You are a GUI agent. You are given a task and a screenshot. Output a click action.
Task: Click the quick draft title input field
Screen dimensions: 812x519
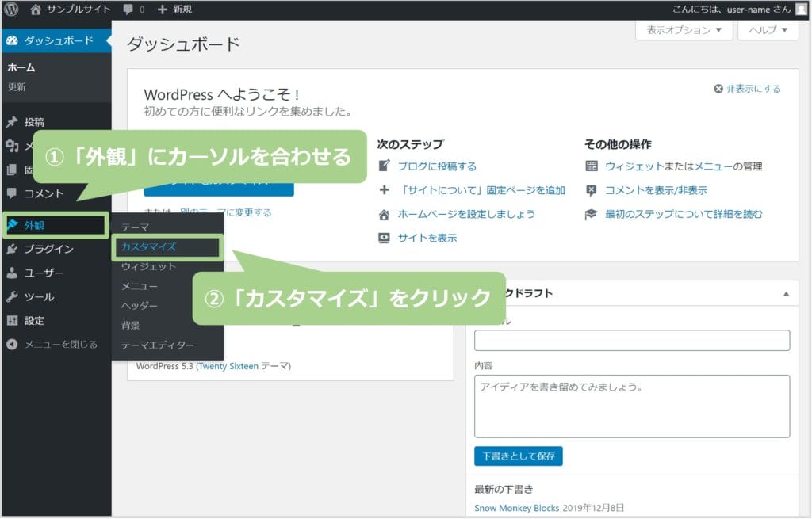[632, 341]
